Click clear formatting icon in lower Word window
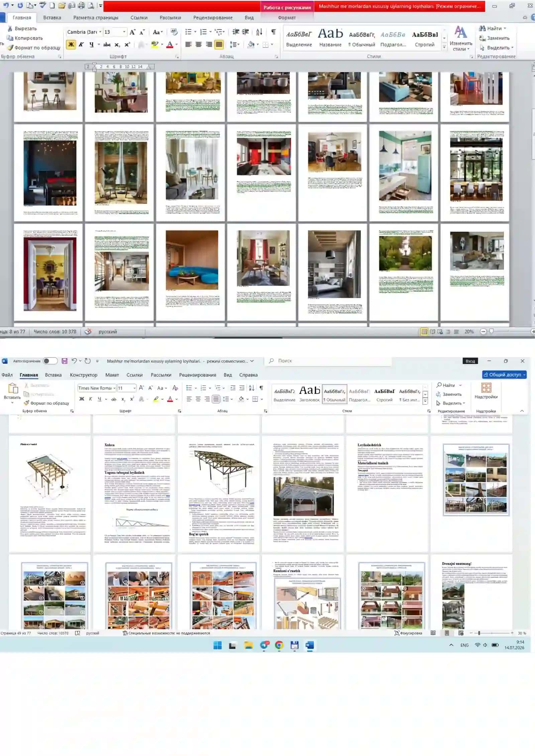The image size is (535, 756). 175,388
